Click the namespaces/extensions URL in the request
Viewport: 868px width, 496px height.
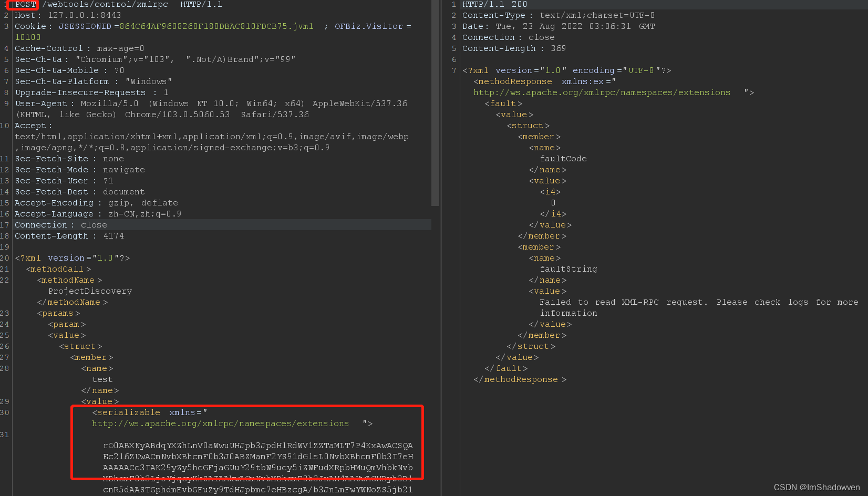[x=221, y=423]
